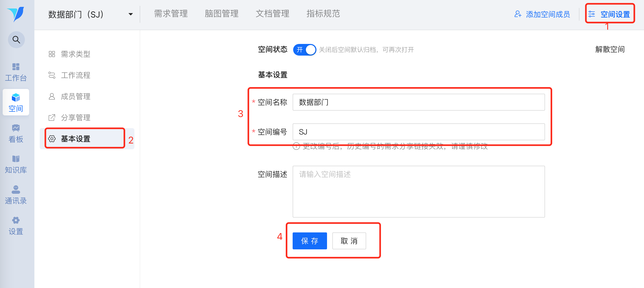Image resolution: width=644 pixels, height=288 pixels.
Task: Click the 空间名称 input field
Action: [x=419, y=102]
